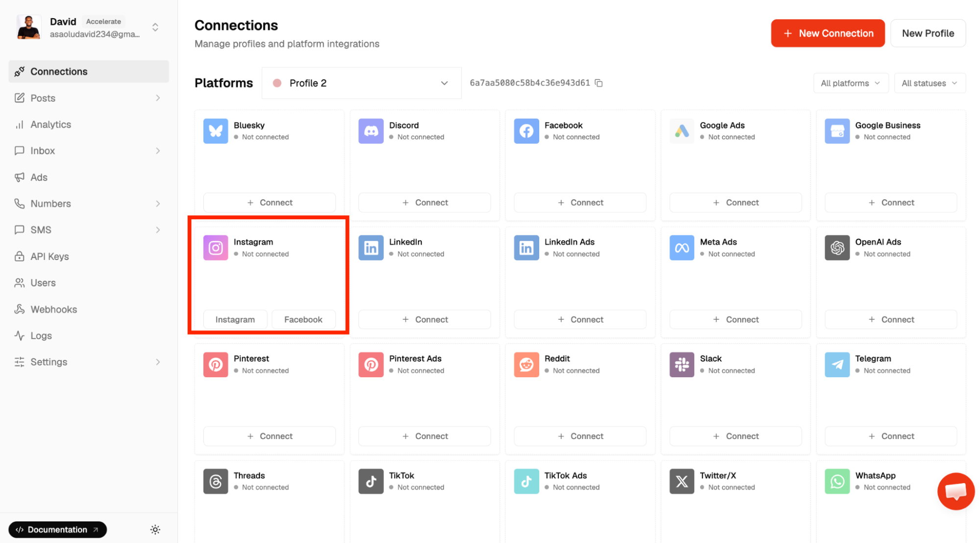
Task: Click the TikTok Ads logo icon
Action: tap(527, 481)
